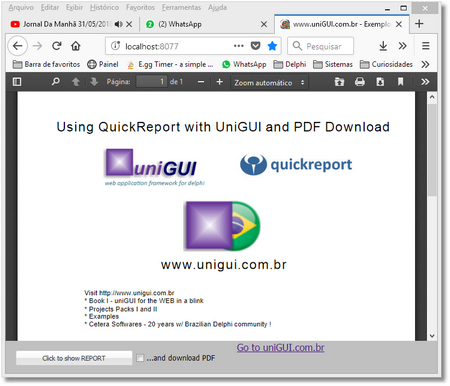Image resolution: width=450 pixels, height=386 pixels.
Task: Zoom out with the minus button
Action: click(201, 82)
